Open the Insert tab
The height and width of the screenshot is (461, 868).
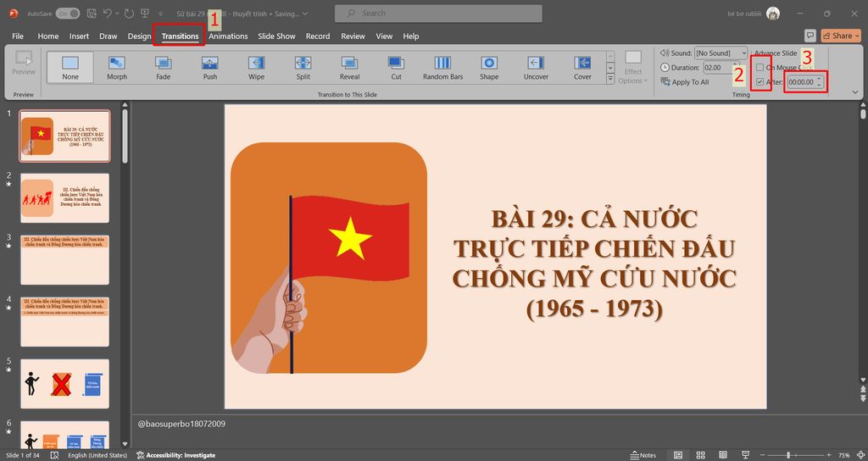click(79, 36)
